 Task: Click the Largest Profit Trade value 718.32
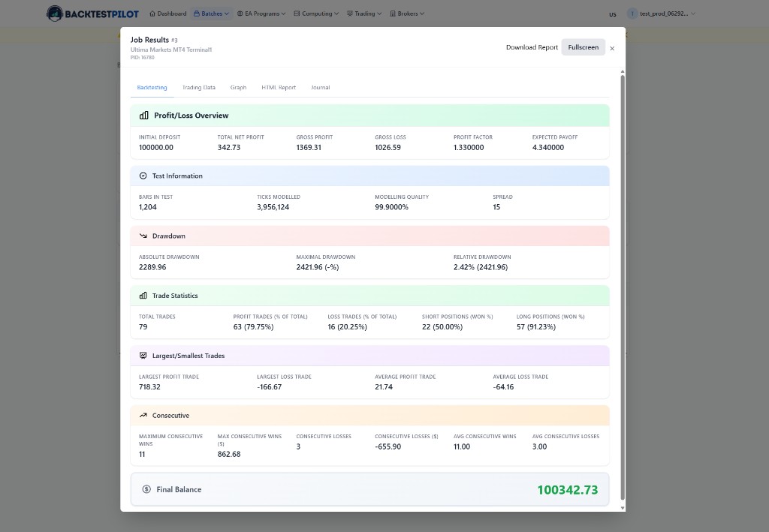point(149,387)
